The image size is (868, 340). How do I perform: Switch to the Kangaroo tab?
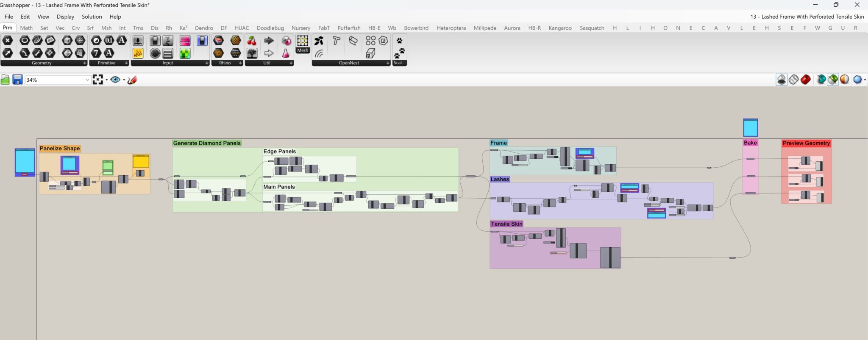(559, 28)
